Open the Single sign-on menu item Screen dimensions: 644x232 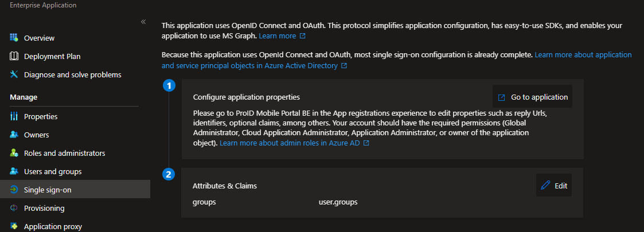tap(75, 189)
